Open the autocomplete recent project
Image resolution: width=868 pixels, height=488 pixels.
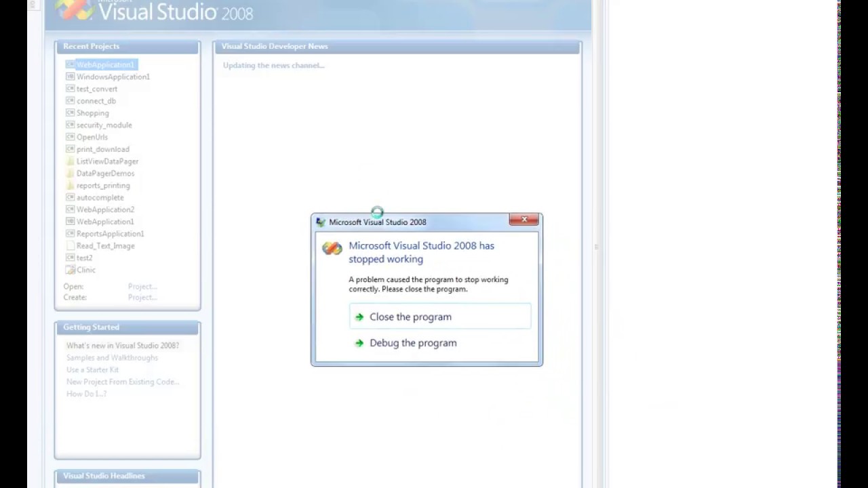click(x=100, y=197)
